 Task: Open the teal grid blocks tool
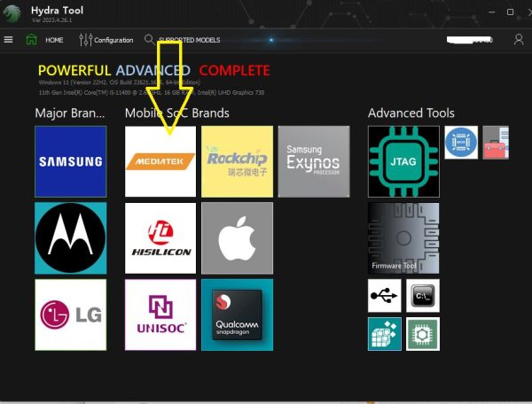[x=385, y=334]
